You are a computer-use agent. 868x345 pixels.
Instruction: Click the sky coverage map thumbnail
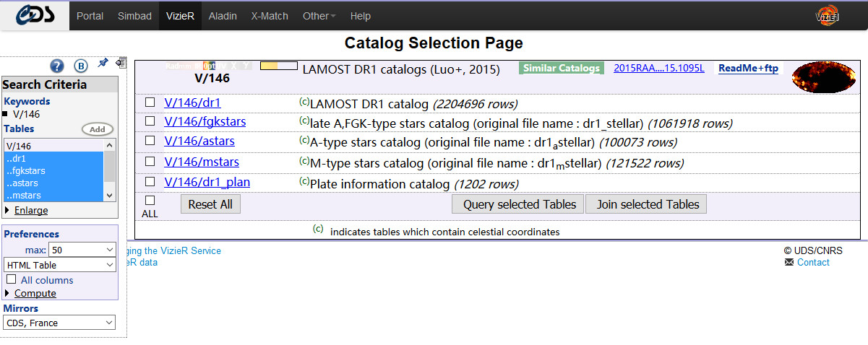823,76
